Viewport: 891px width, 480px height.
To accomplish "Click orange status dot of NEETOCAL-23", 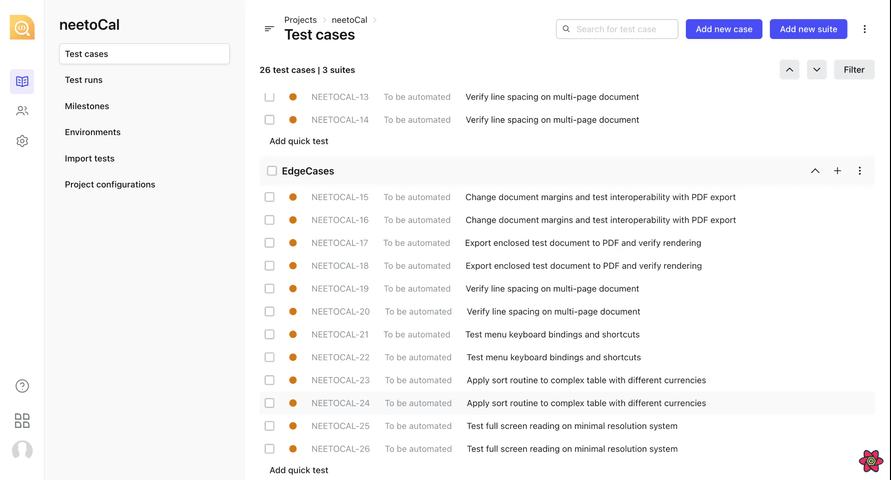I will click(293, 380).
